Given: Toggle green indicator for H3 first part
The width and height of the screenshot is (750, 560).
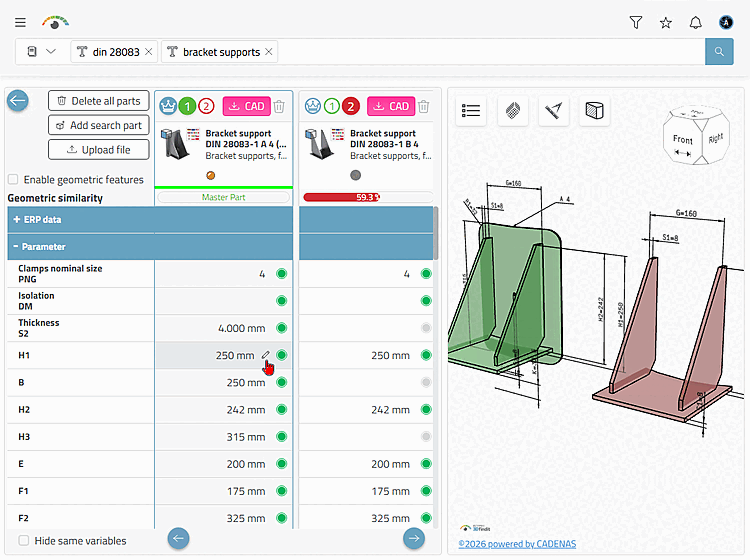Looking at the screenshot, I should 282,437.
